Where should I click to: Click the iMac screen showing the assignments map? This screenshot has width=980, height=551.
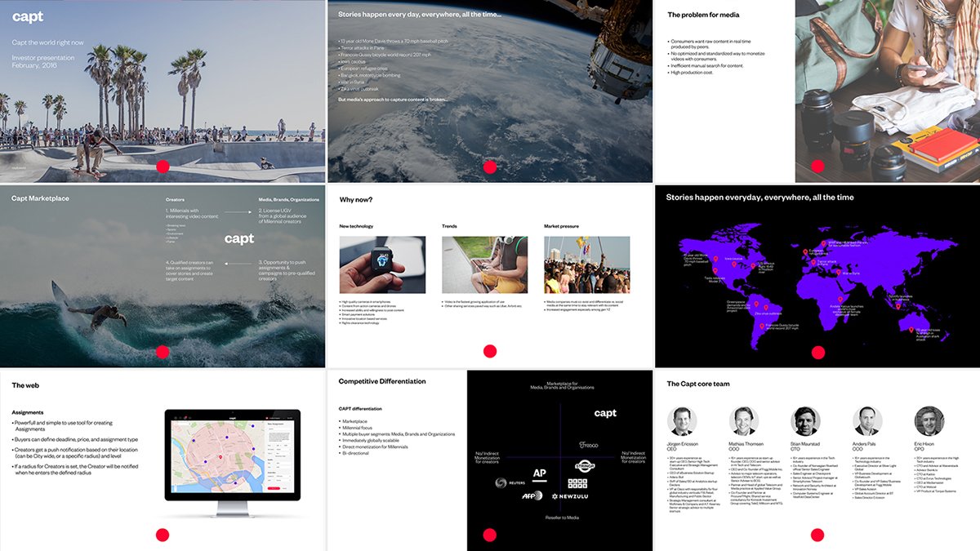[x=233, y=453]
